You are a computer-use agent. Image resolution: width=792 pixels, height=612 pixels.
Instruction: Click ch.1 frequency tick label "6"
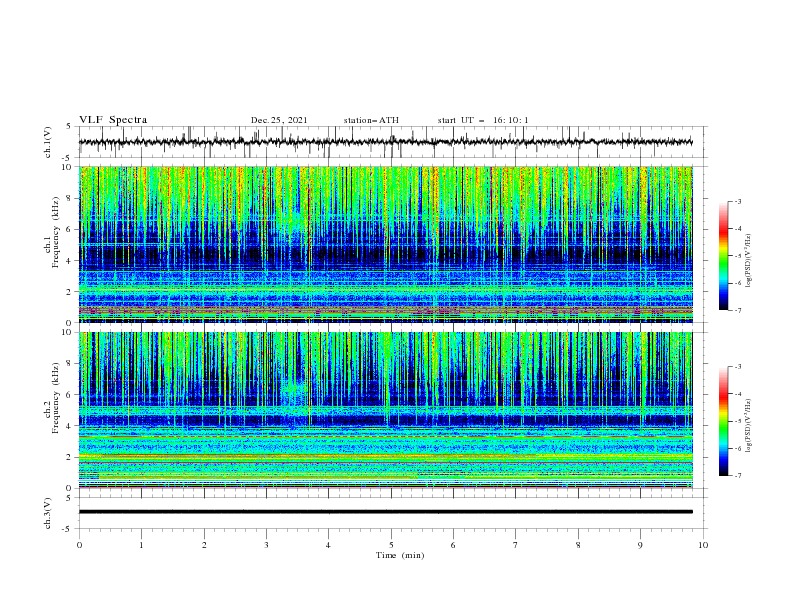(70, 229)
